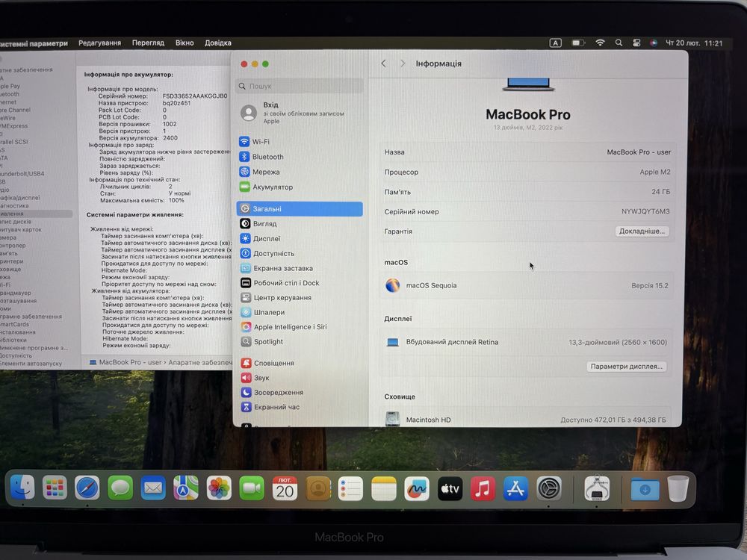This screenshot has height=560, width=747.
Task: Open Control Center in menu bar
Action: click(x=636, y=43)
